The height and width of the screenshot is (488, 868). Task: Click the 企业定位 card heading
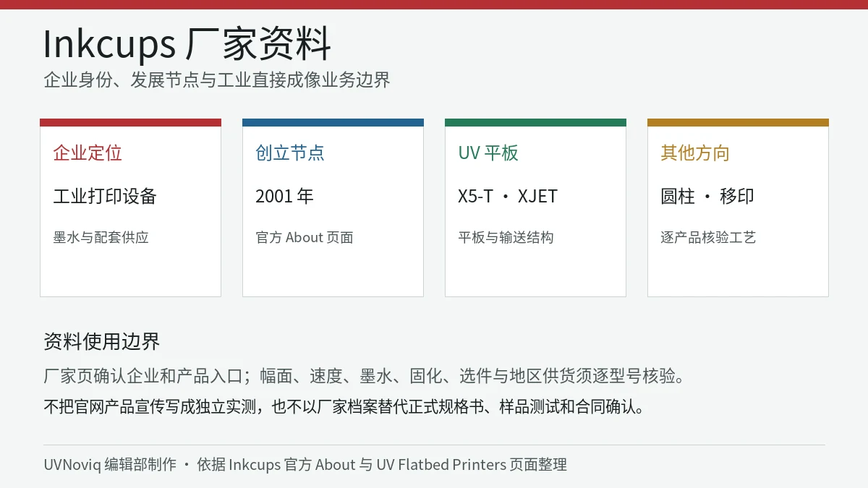tap(88, 153)
